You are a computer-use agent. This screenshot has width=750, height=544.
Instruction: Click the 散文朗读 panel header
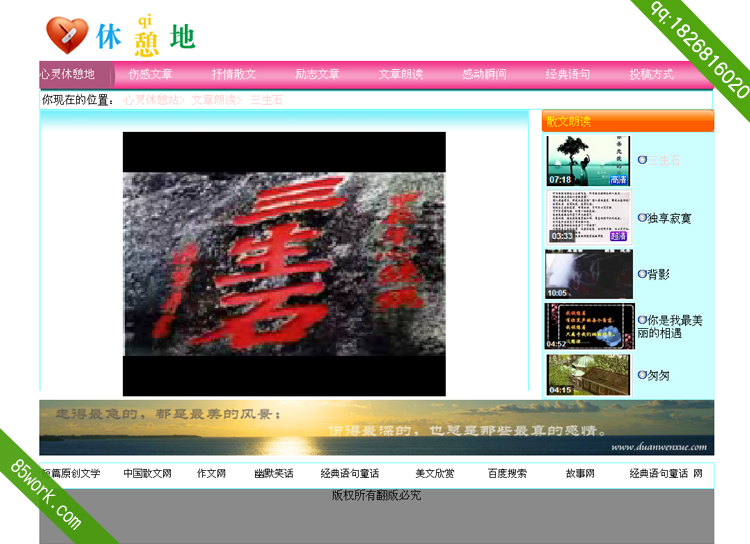tap(628, 121)
